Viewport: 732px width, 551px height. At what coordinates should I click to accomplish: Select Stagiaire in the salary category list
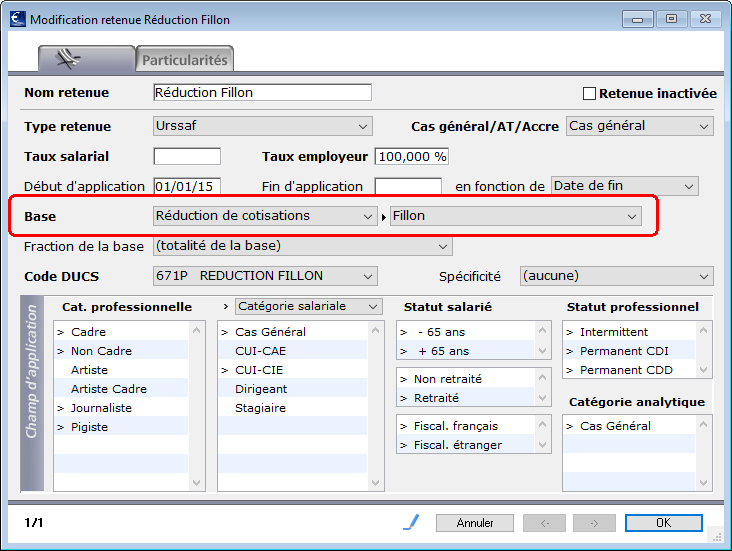[x=293, y=408]
